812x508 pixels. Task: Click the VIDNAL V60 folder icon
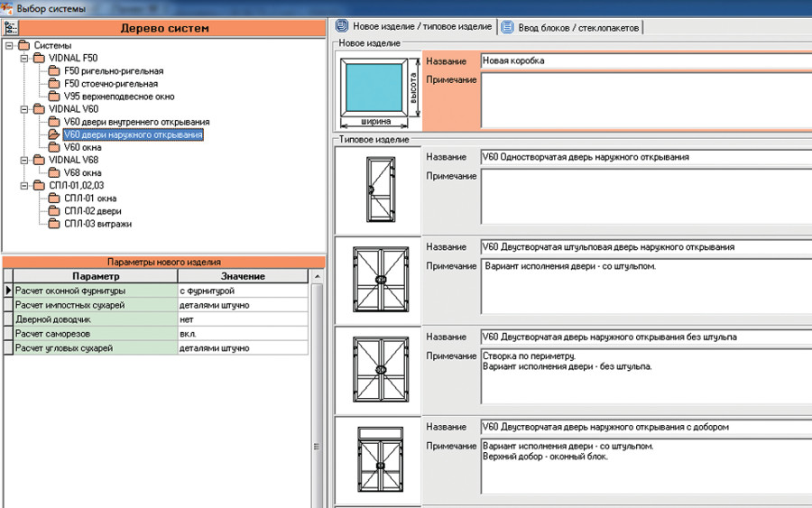pos(39,109)
